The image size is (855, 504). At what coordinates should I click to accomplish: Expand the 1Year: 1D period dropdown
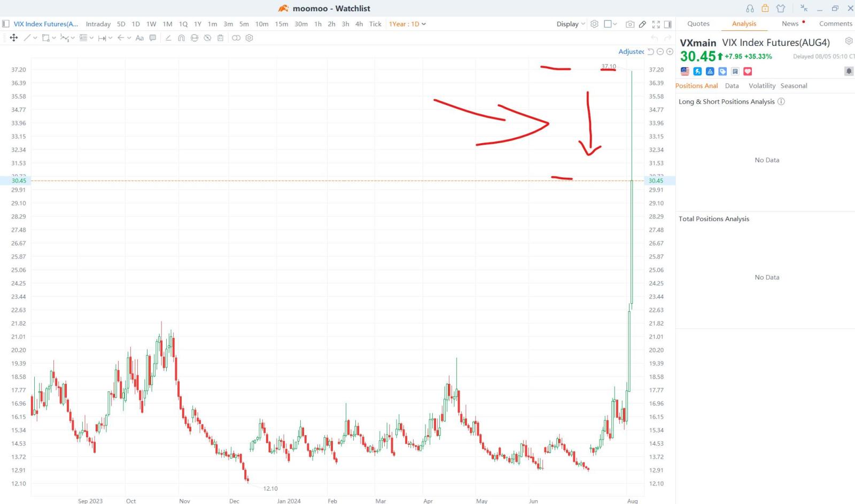407,24
